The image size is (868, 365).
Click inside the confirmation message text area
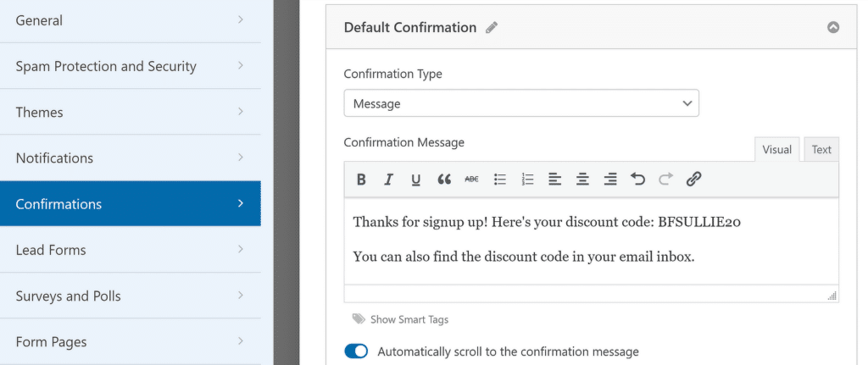[591, 241]
